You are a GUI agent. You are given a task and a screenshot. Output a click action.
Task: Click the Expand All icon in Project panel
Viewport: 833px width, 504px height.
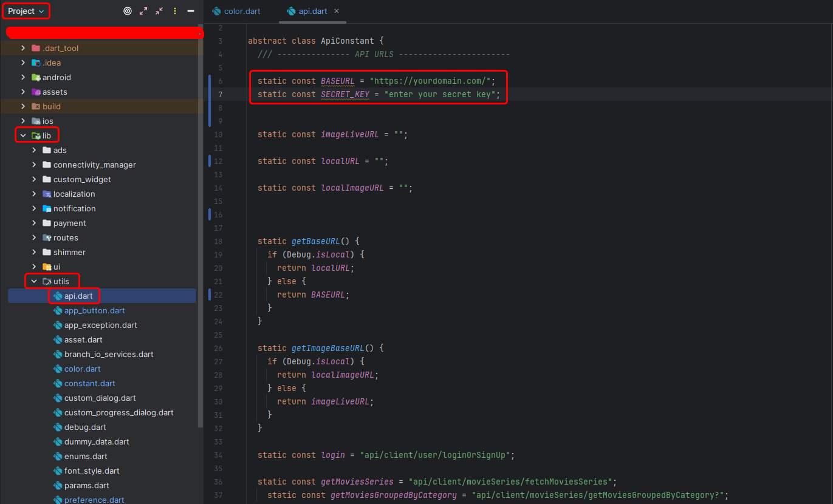click(143, 11)
